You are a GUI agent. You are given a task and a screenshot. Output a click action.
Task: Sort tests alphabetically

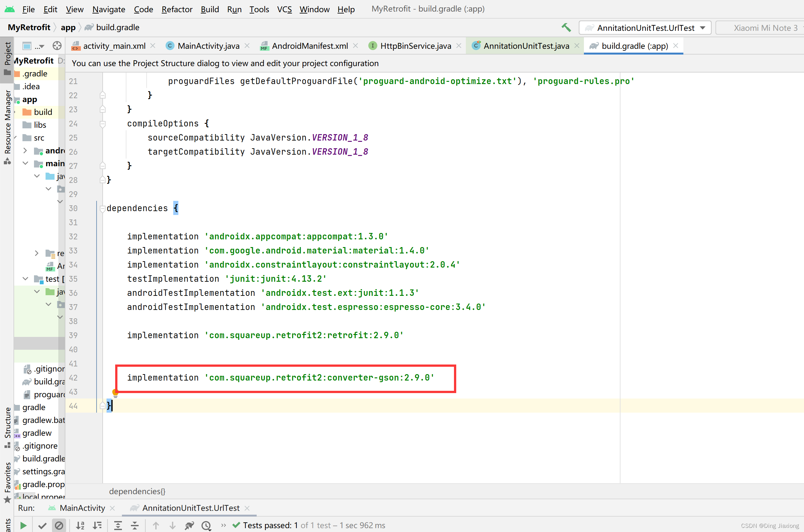pos(80,526)
